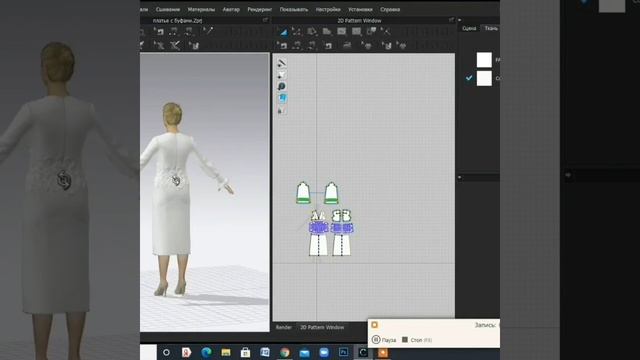The image size is (640, 360).
Task: Select the purple-highlighted waist pattern pieces
Action: click(x=331, y=228)
